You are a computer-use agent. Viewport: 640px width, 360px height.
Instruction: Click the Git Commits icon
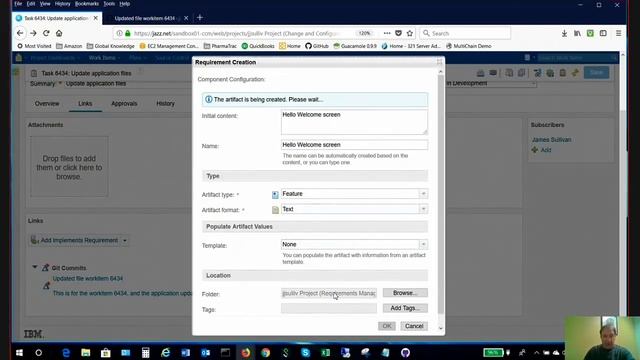[45, 268]
